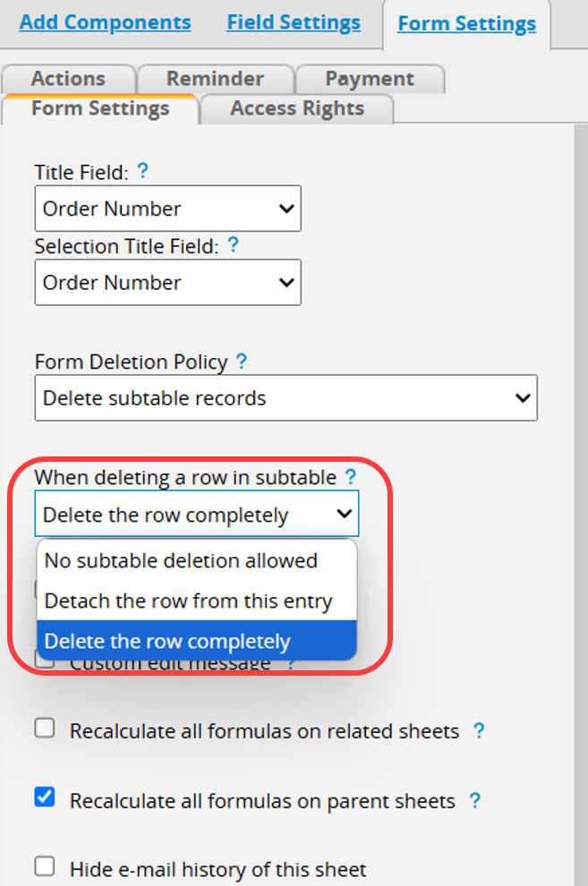Image resolution: width=588 pixels, height=886 pixels.
Task: Click help icon for Form Deletion Policy
Action: point(241,361)
